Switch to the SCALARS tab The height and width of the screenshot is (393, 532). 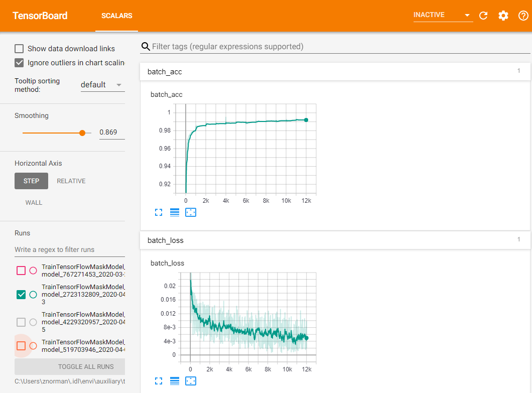pos(116,16)
